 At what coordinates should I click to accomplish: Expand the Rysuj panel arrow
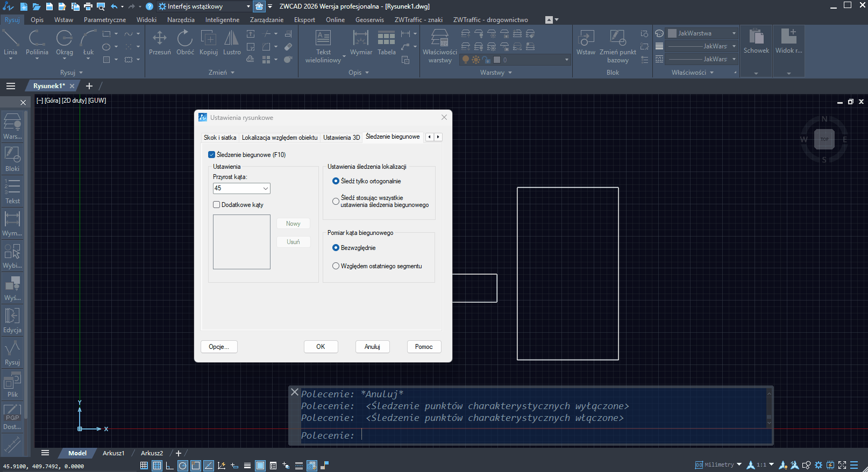point(81,73)
